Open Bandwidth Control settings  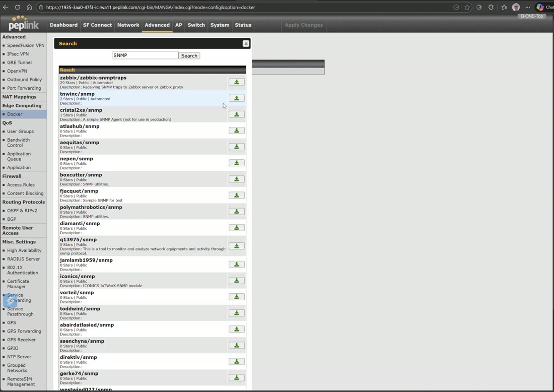[19, 143]
